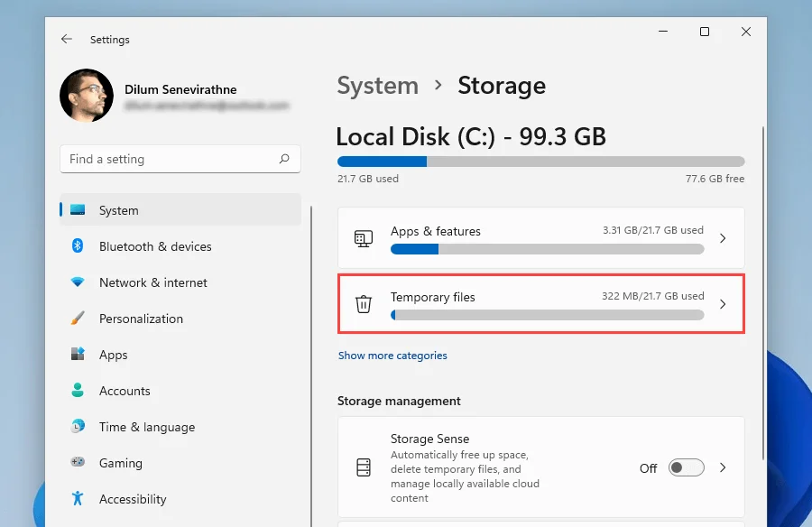Image resolution: width=812 pixels, height=527 pixels.
Task: Click the Personalization paintbrush icon
Action: (78, 318)
